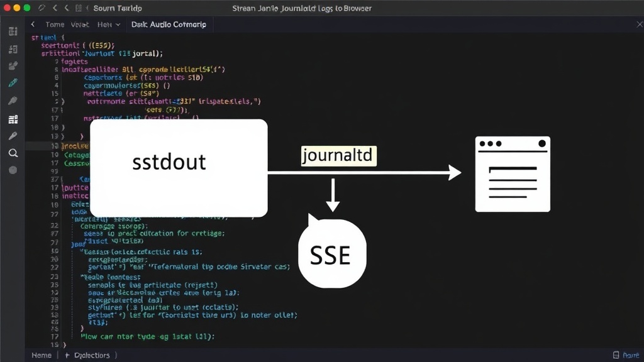Click Heme in bottom status bar
The height and width of the screenshot is (362, 644).
(42, 355)
